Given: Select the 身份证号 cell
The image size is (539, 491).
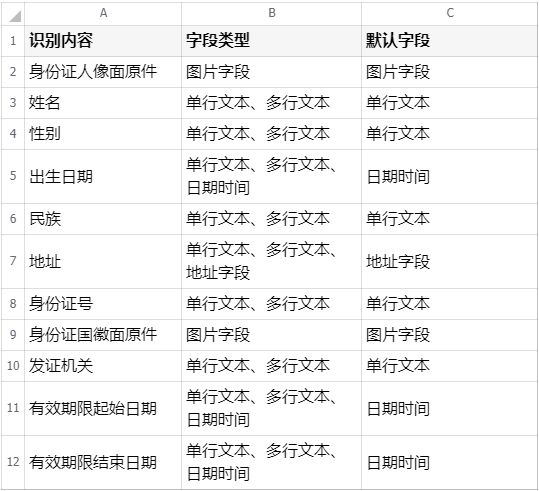Looking at the screenshot, I should click(103, 304).
